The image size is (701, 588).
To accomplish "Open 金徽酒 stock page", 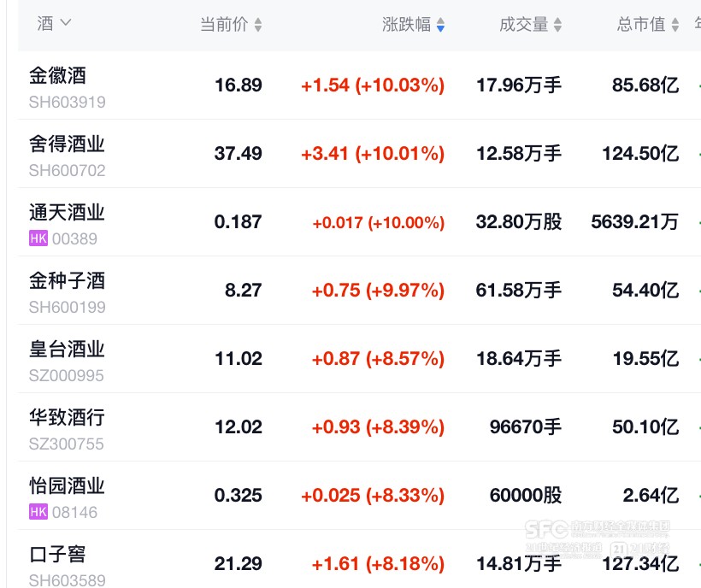I will 57,75.
